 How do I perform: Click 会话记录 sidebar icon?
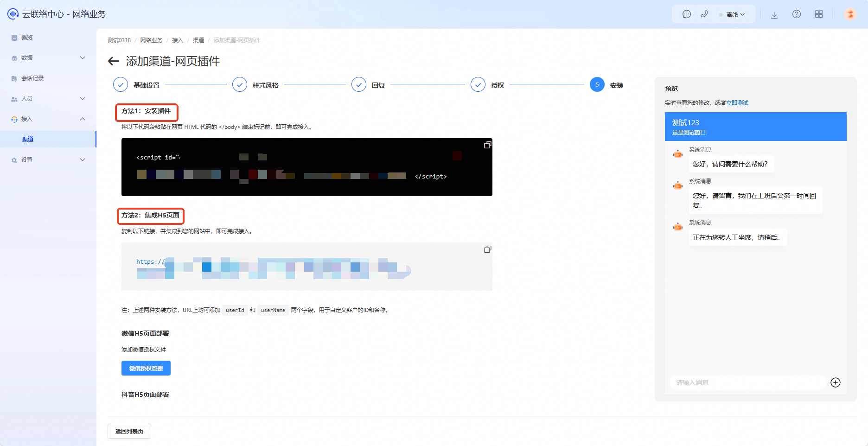14,78
